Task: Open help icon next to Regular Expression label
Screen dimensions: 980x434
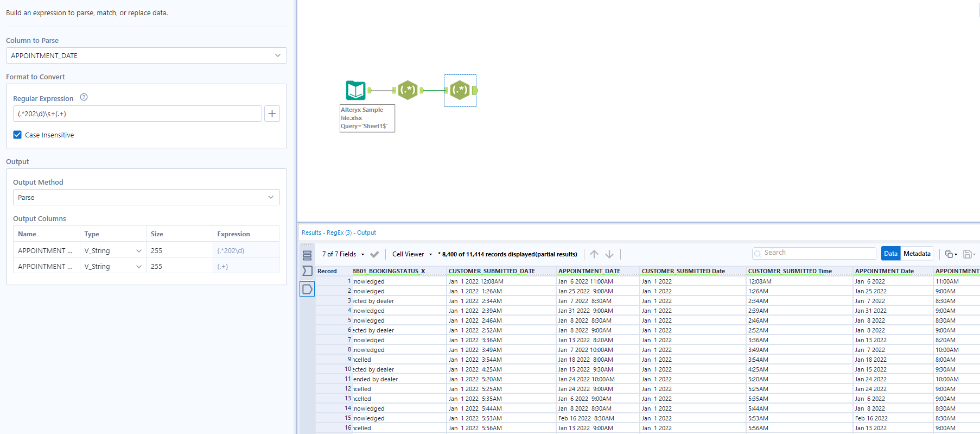Action: pyautogui.click(x=84, y=97)
